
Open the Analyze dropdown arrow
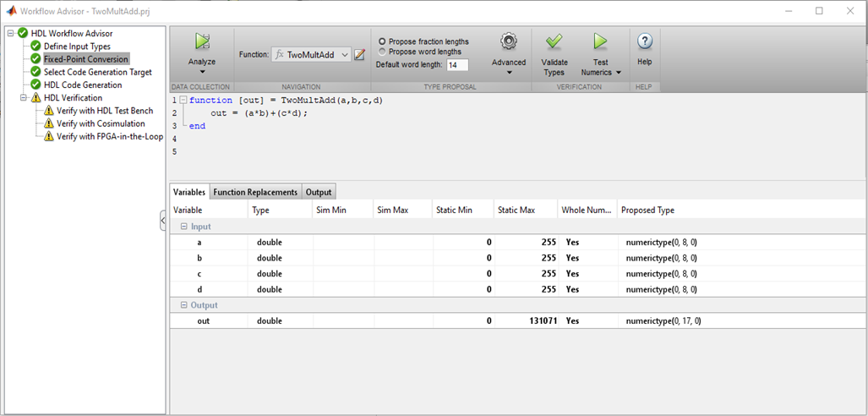point(202,72)
